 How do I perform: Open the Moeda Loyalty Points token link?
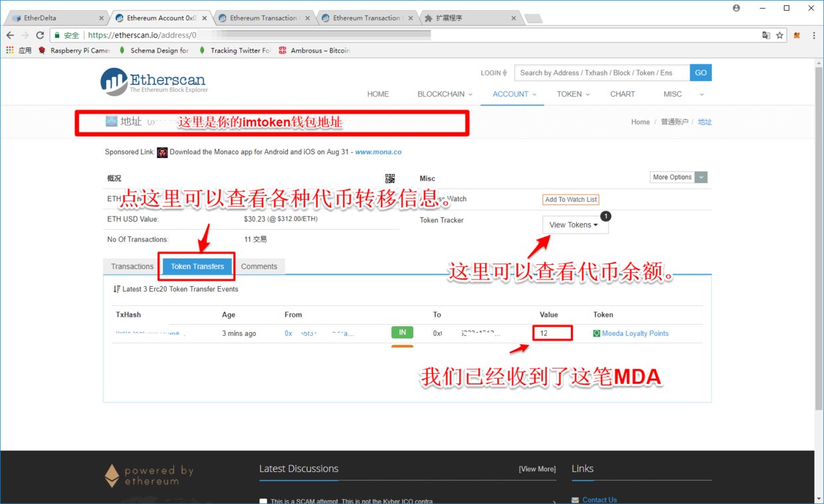click(x=635, y=333)
